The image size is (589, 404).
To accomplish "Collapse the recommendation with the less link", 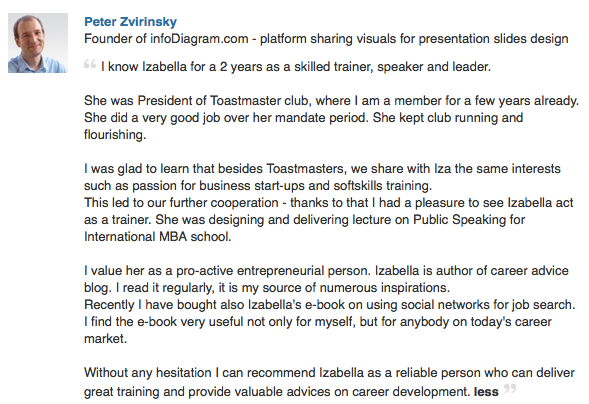I will [x=486, y=392].
